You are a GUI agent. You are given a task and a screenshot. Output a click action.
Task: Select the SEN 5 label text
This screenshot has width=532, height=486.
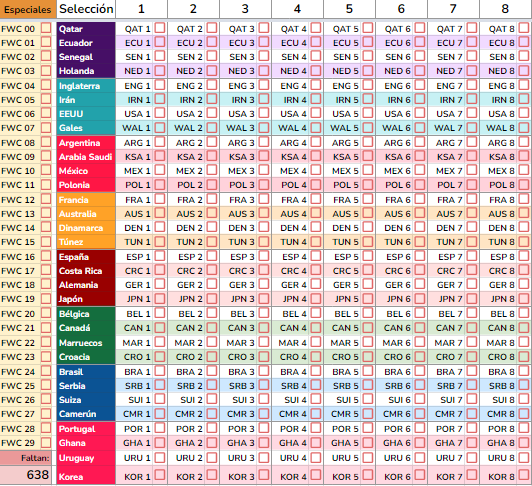pyautogui.click(x=346, y=57)
